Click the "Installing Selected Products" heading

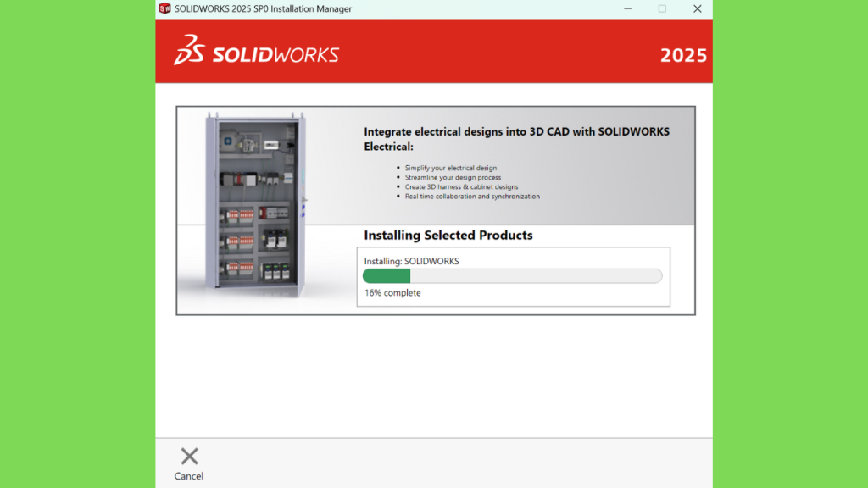pyautogui.click(x=448, y=236)
